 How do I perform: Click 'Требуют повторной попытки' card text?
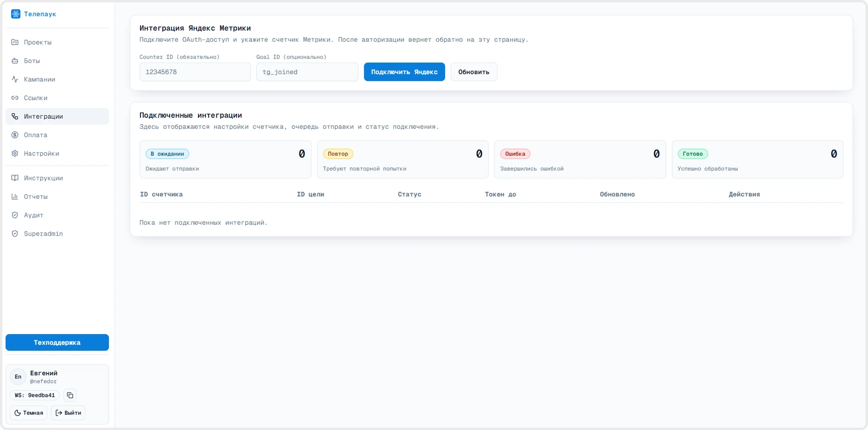[x=365, y=169]
